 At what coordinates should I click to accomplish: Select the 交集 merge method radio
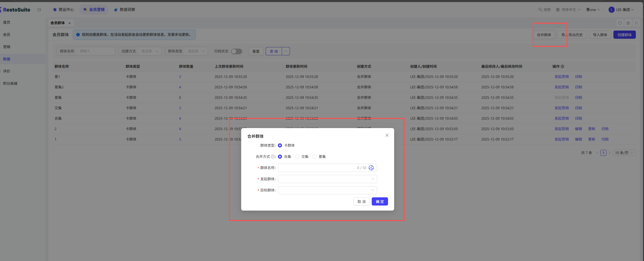point(297,157)
